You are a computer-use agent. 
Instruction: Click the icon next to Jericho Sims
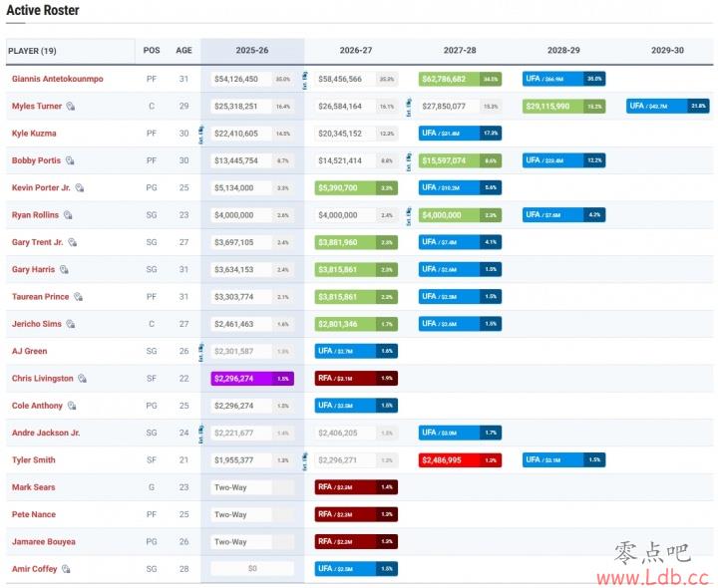click(x=66, y=324)
